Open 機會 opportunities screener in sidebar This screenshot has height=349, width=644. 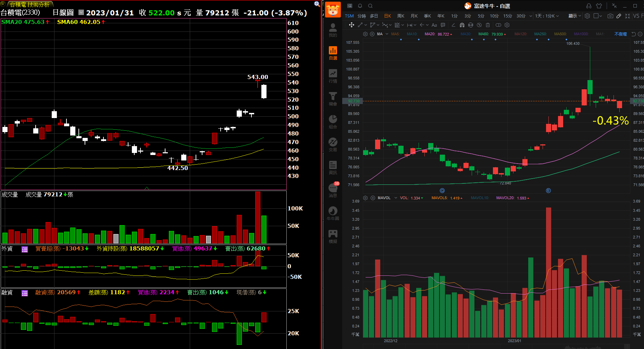(x=333, y=99)
